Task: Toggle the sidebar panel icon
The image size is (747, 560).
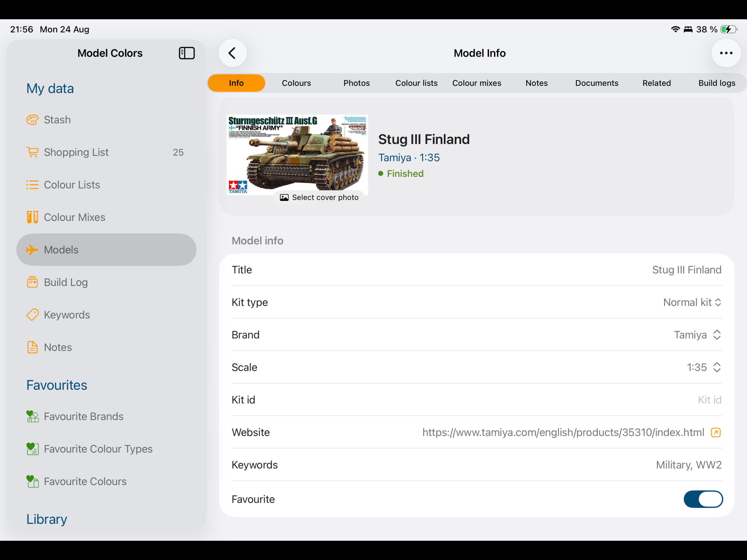Action: 187,53
